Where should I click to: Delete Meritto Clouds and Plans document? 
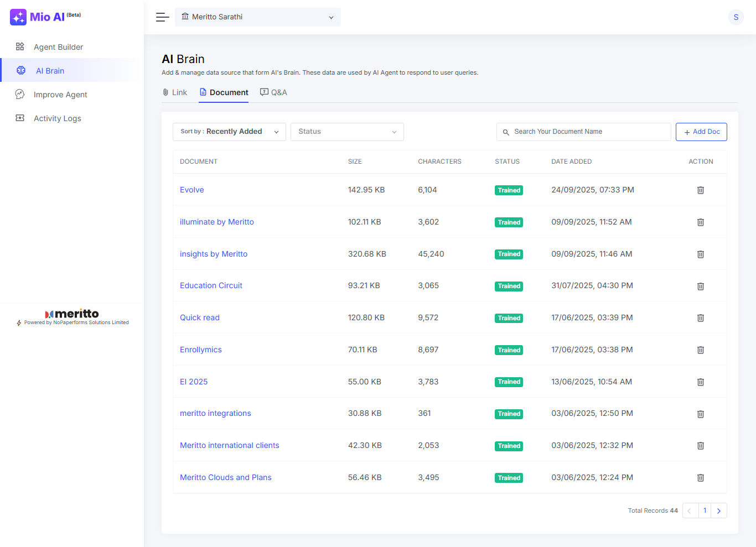click(700, 478)
